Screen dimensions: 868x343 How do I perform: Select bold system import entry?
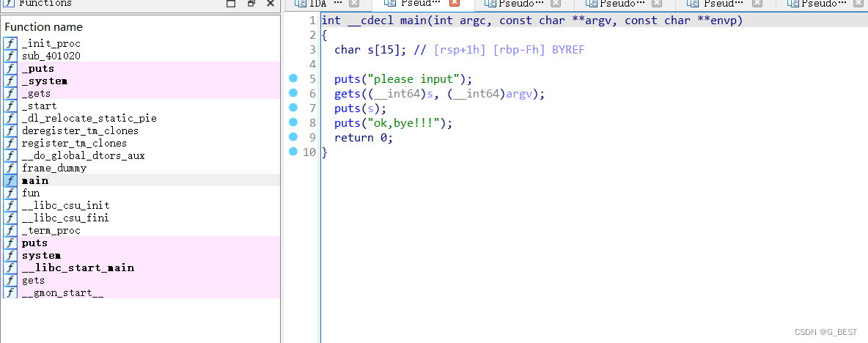(x=42, y=255)
